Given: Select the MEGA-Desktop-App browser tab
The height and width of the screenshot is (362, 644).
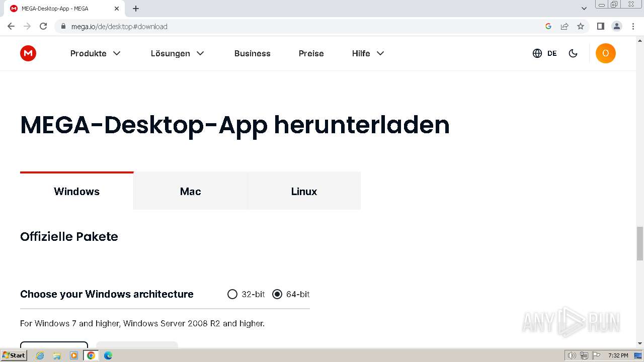Looking at the screenshot, I should 64,9.
